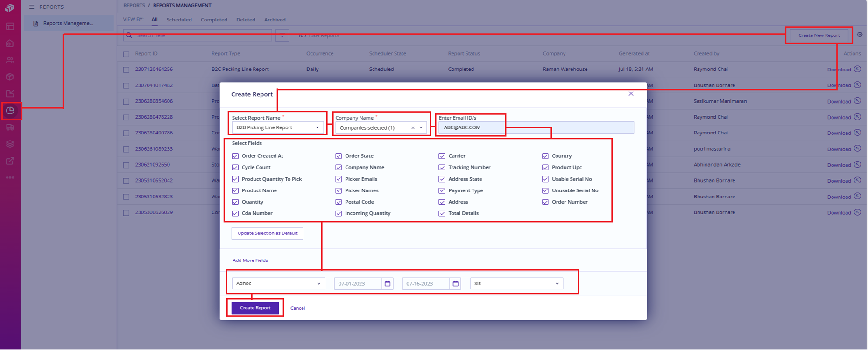This screenshot has height=352, width=868.
Task: Click the filter icon next to search bar
Action: [x=282, y=35]
